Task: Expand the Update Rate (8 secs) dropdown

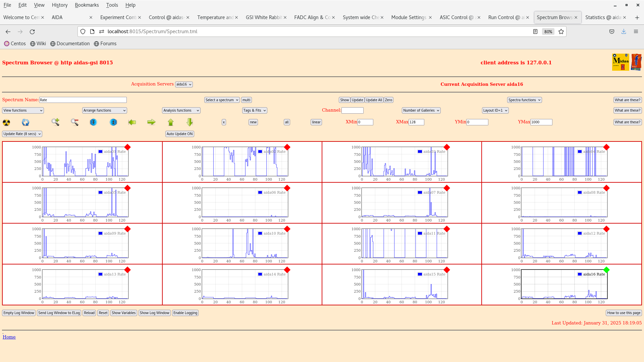Action: 22,134
